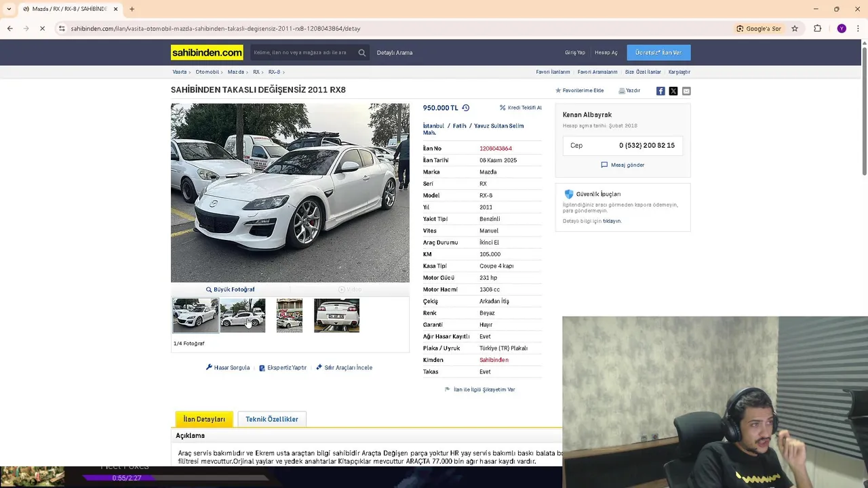
Task: Open Detaylı Arama advanced search
Action: (x=395, y=53)
